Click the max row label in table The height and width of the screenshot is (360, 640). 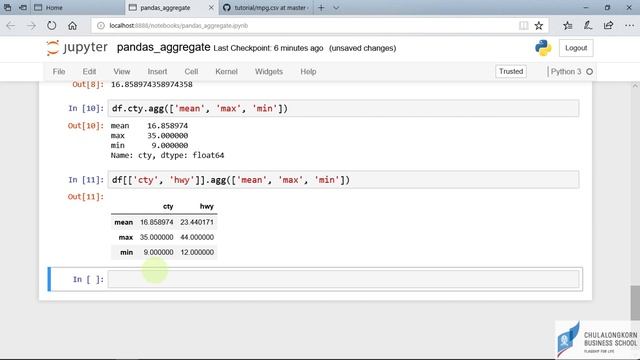(126, 238)
